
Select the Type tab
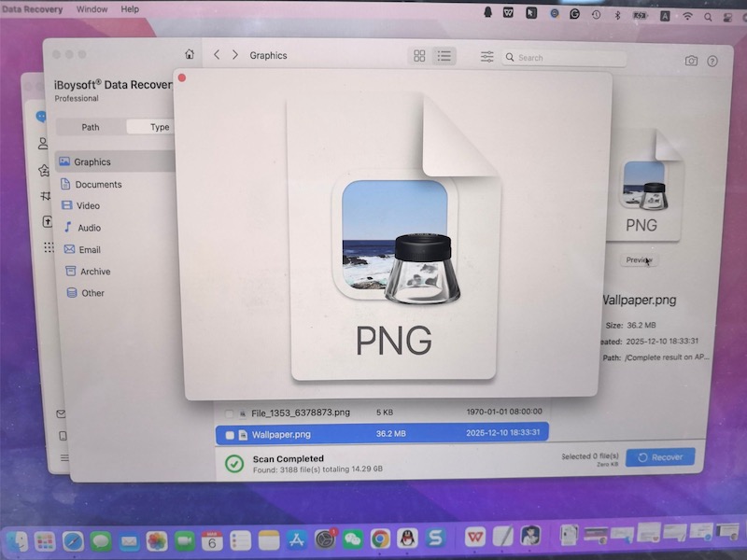coord(160,127)
